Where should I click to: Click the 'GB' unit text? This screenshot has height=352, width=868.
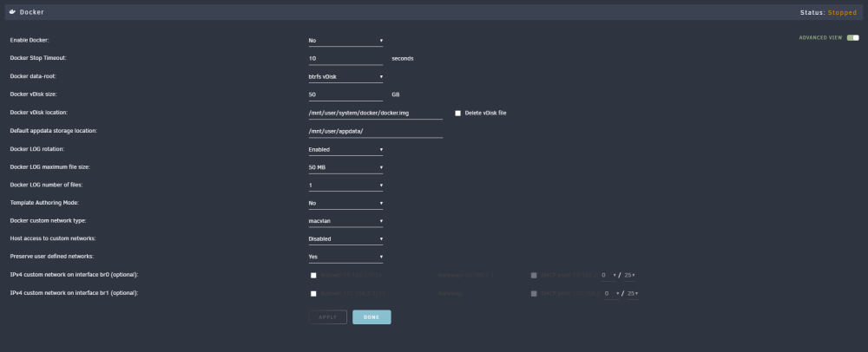(x=396, y=95)
